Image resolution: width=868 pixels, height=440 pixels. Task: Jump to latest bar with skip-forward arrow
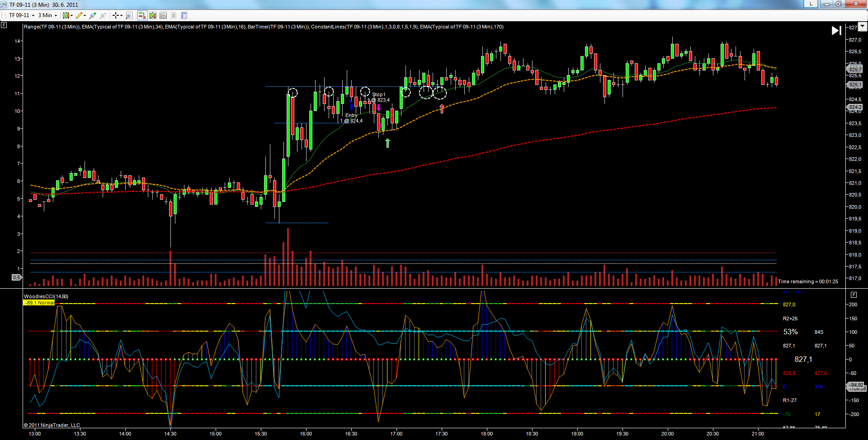coord(836,30)
